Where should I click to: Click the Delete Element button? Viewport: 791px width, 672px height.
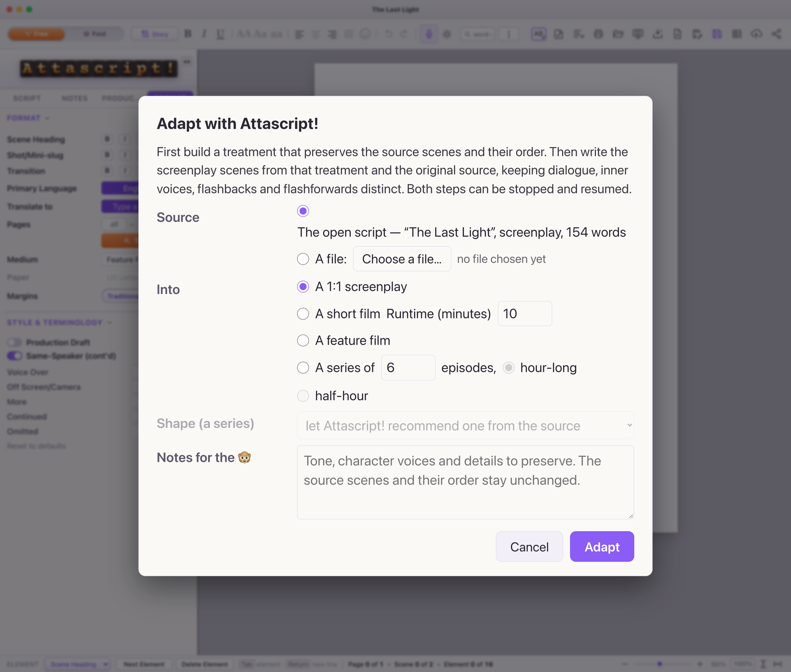tap(205, 664)
